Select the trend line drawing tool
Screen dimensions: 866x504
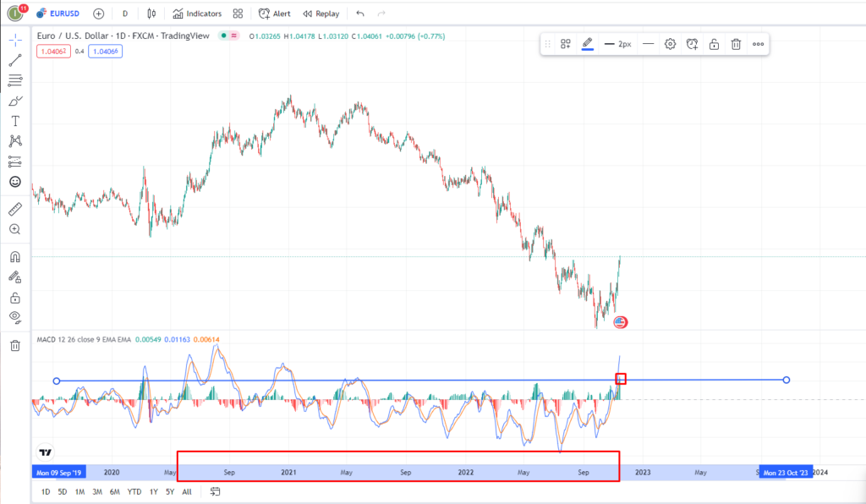(15, 60)
